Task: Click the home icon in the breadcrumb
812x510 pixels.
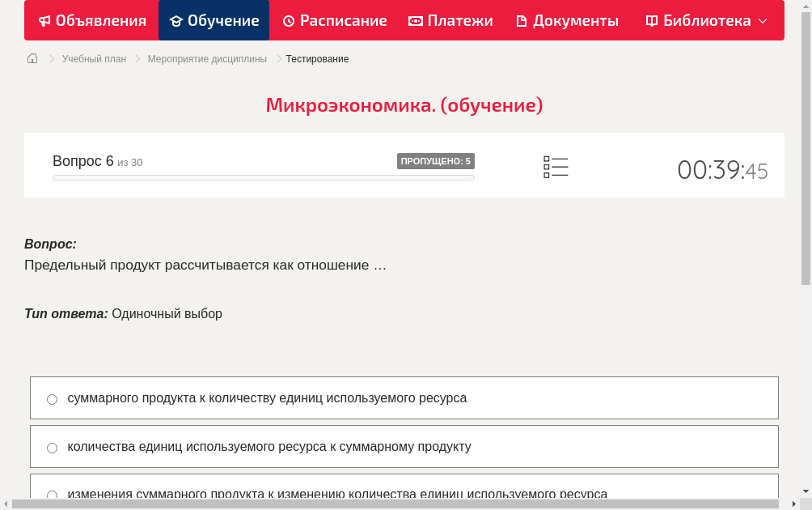Action: click(32, 58)
